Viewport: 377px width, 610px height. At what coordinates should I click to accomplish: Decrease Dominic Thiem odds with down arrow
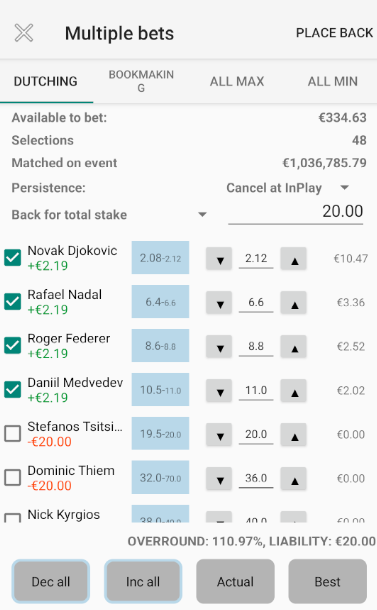[219, 479]
